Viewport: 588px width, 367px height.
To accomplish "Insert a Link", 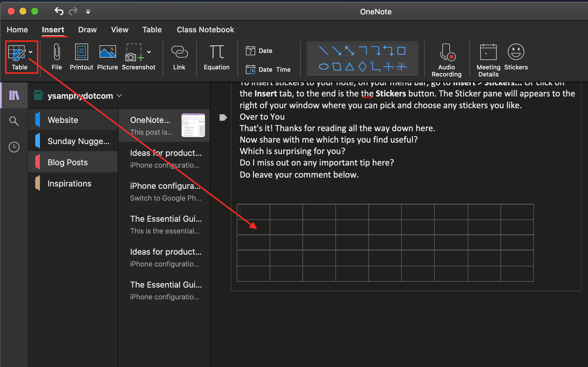I will pyautogui.click(x=179, y=57).
